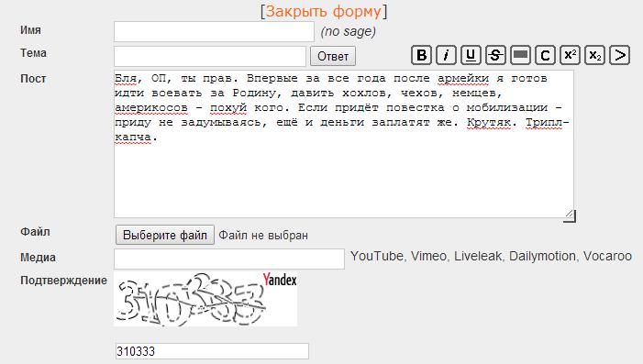Apply superscript x² formatting

coord(570,55)
